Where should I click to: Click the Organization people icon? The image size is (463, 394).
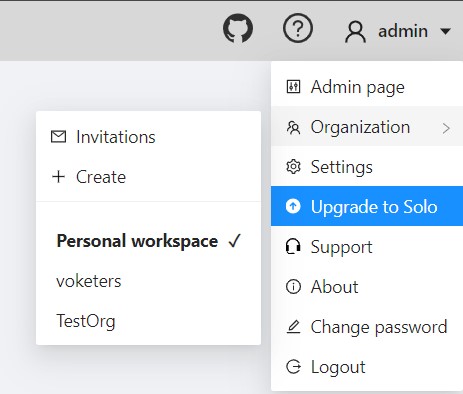click(x=293, y=127)
